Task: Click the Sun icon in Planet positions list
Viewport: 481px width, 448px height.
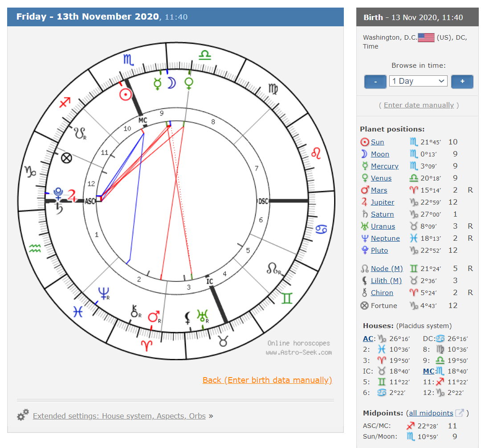Action: click(364, 142)
